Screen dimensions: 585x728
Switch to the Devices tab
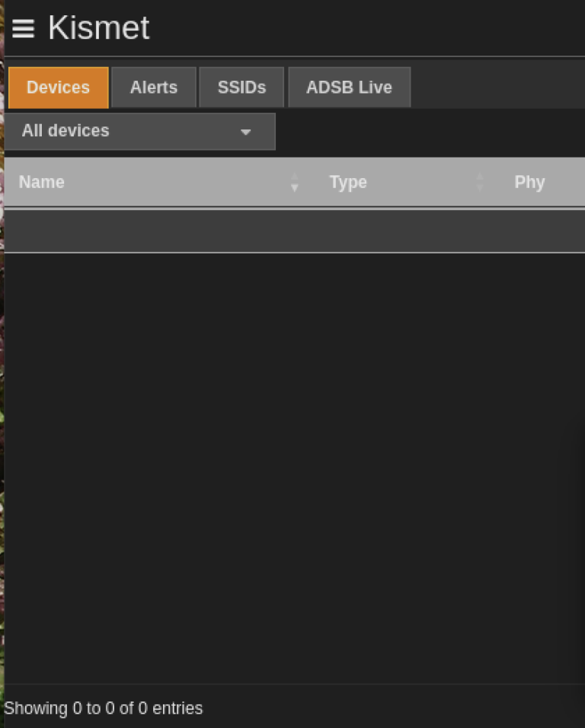click(58, 88)
